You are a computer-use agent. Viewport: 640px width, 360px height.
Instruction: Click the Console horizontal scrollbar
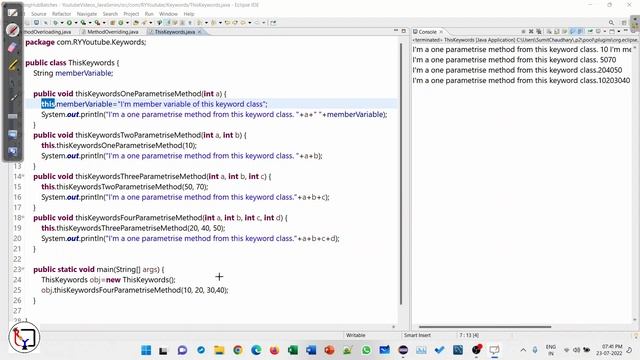(x=485, y=327)
